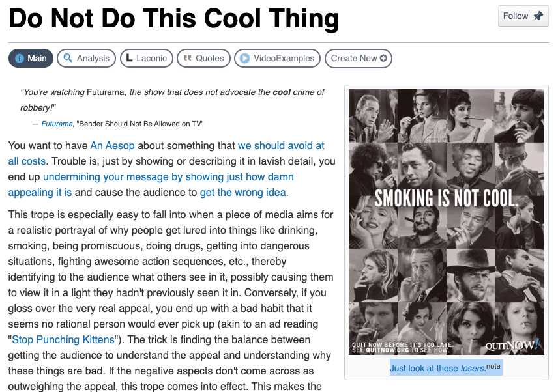Expand the hidden note after the losers link

(493, 367)
